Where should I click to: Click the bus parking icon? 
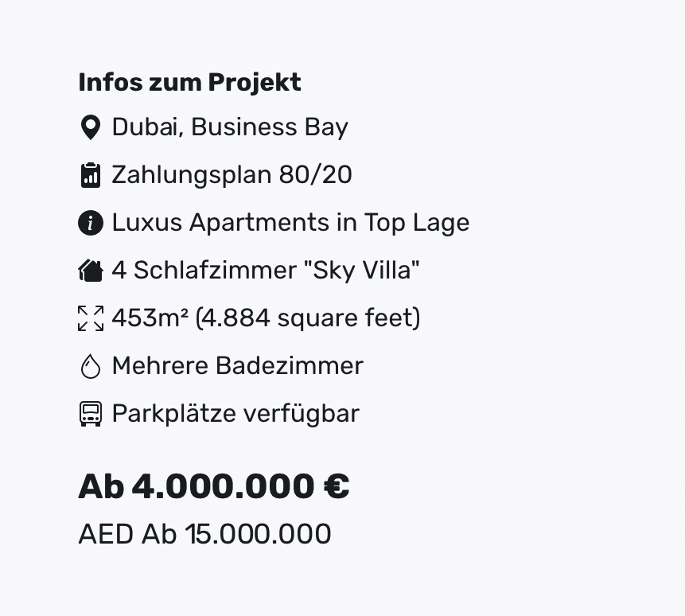pos(91,414)
